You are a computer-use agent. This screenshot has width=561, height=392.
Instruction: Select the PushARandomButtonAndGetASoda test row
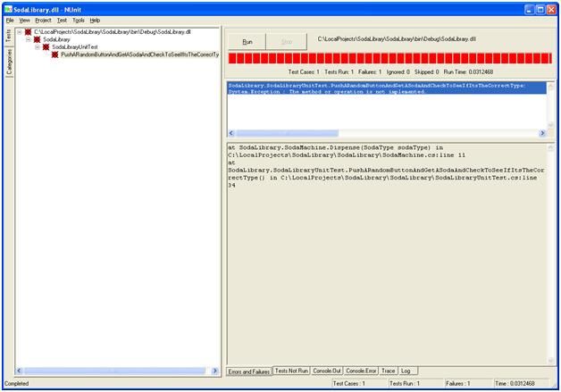140,54
